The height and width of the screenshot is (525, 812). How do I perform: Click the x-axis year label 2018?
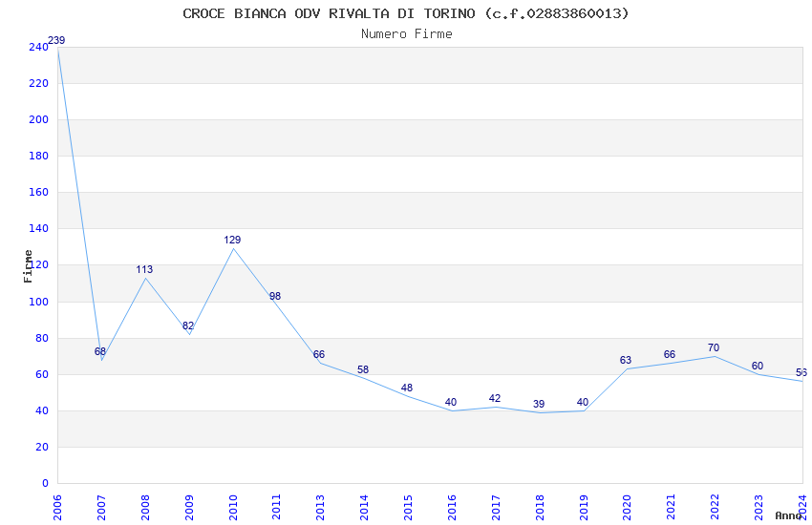coord(540,507)
